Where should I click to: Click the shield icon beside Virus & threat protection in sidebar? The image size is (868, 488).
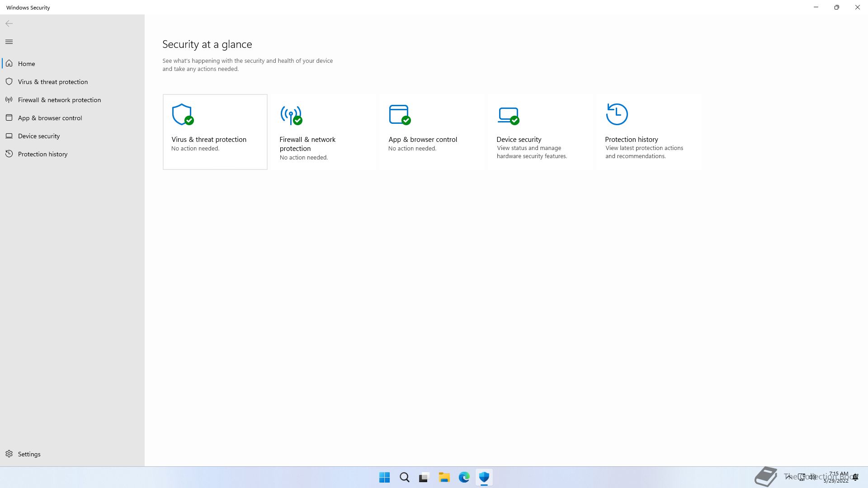coord(9,81)
